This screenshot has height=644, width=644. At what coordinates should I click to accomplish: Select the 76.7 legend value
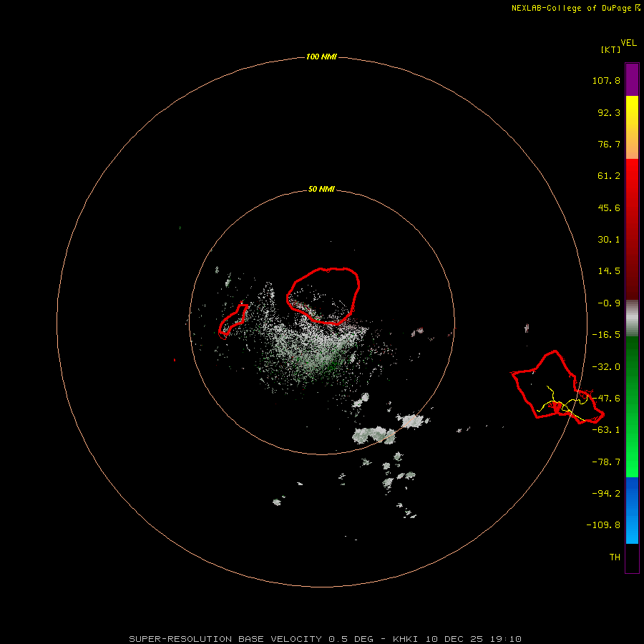click(609, 144)
